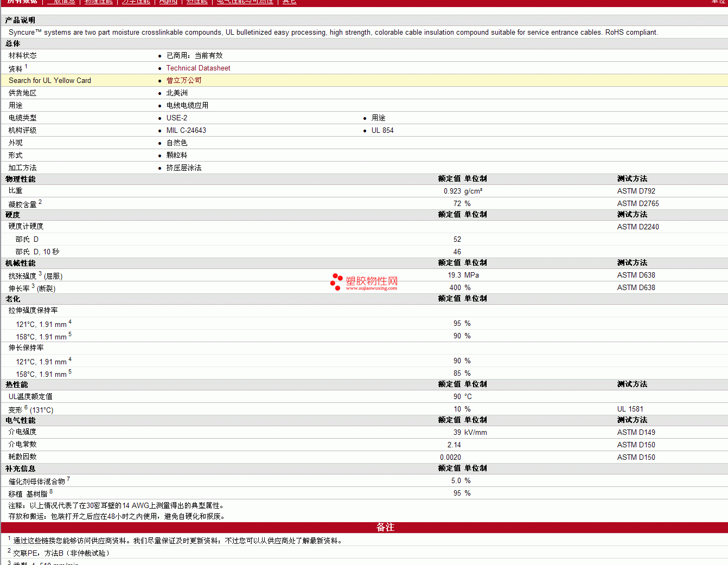The width and height of the screenshot is (728, 565).
Task: Click the 凝胶含量 row label
Action: tap(23, 204)
